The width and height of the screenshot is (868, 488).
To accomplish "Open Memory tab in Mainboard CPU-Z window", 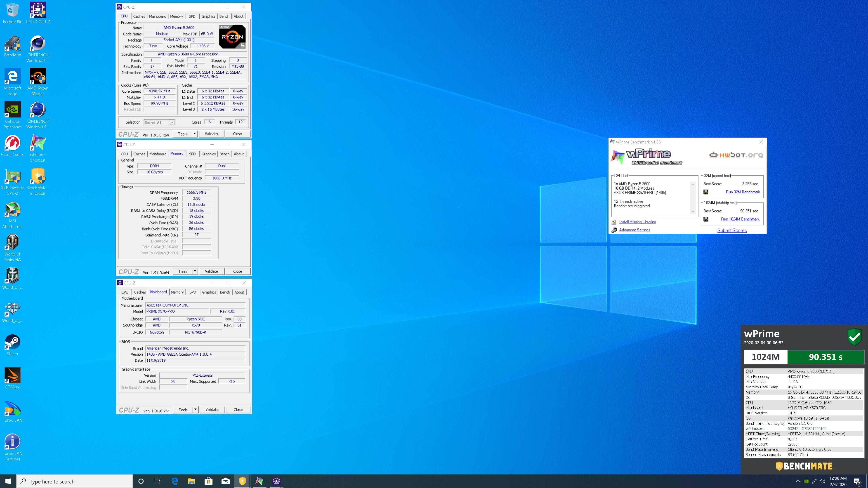I will click(177, 292).
